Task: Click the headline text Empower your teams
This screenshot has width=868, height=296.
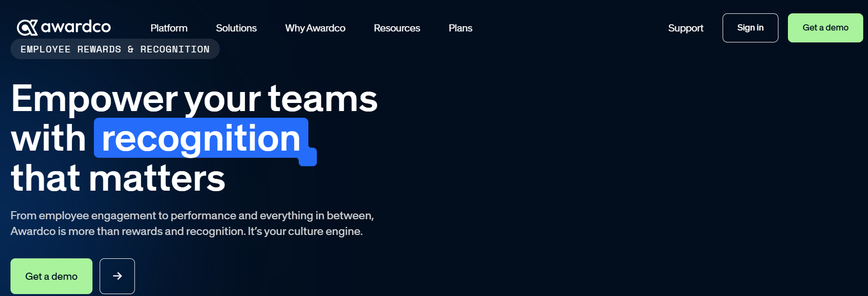Action: (194, 99)
